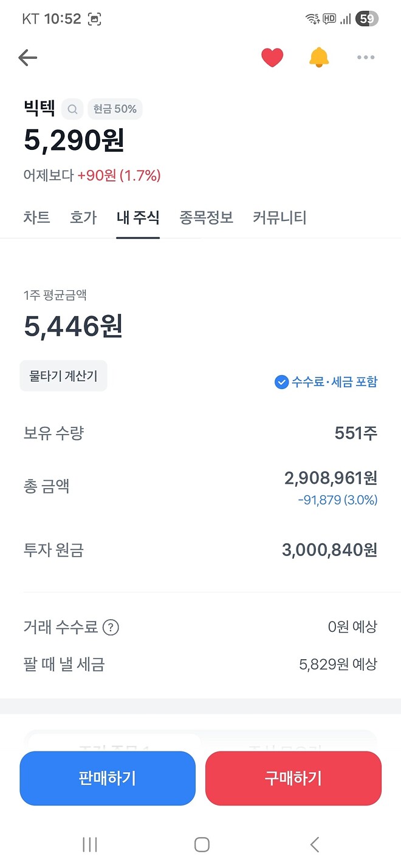Open the 호가 tab
This screenshot has height=868, width=401.
coord(83,217)
